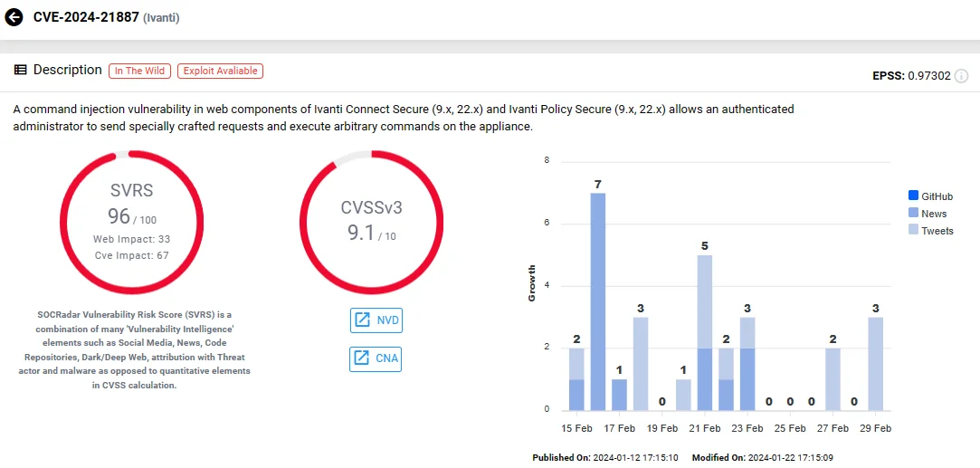Click the vulnerability description paragraph

404,118
